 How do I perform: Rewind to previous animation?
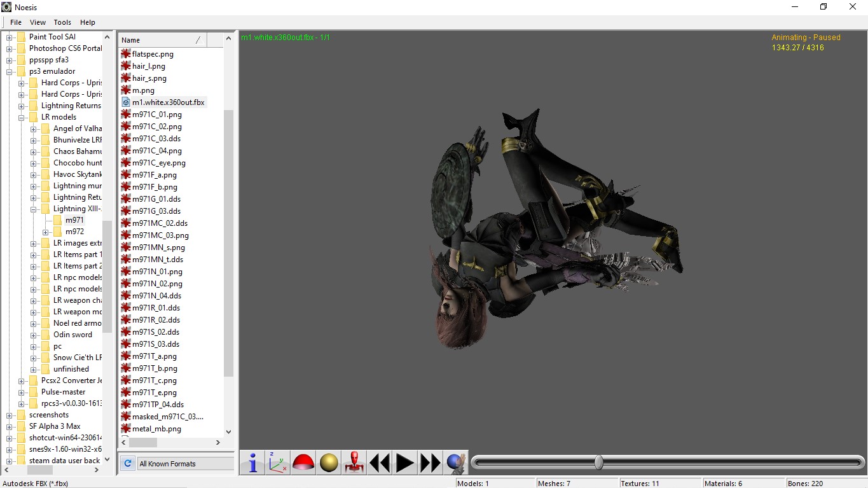coord(380,463)
